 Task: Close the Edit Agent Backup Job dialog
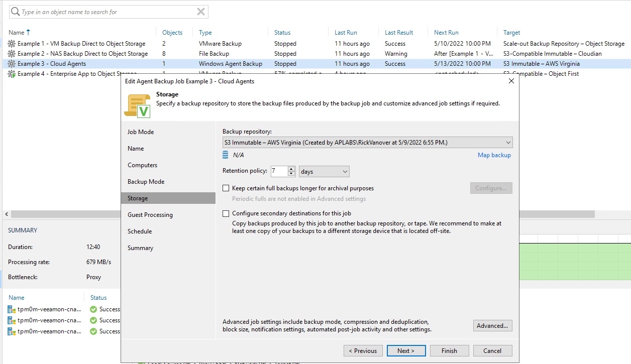(x=511, y=81)
